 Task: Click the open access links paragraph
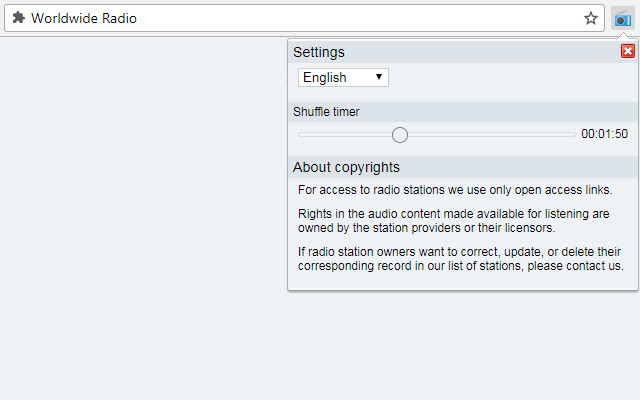click(455, 189)
